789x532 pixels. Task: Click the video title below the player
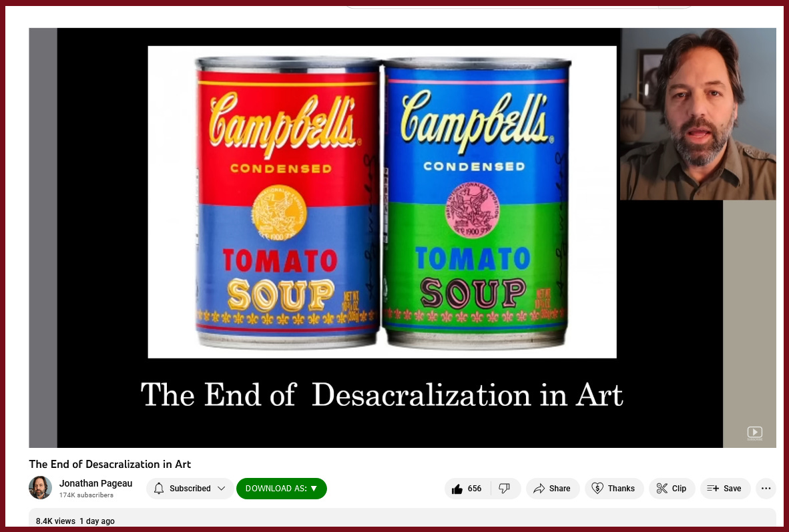click(x=109, y=464)
